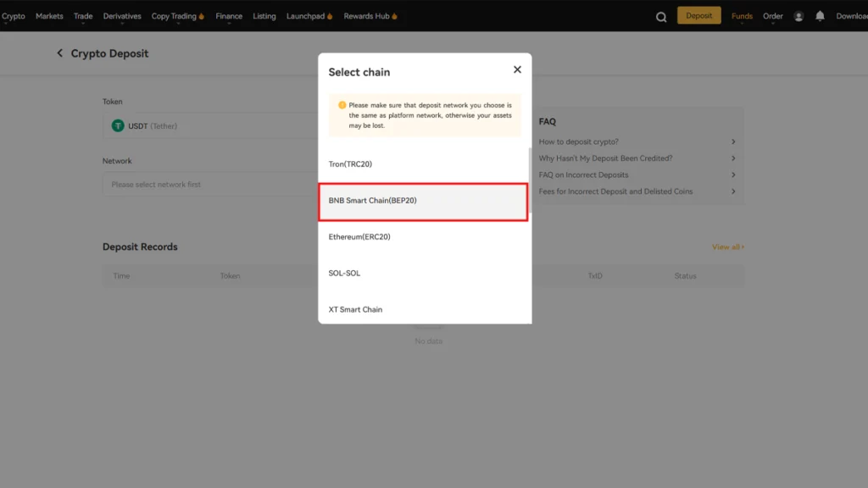
Task: Open FAQ on Incorrect Deposits
Action: pos(583,175)
